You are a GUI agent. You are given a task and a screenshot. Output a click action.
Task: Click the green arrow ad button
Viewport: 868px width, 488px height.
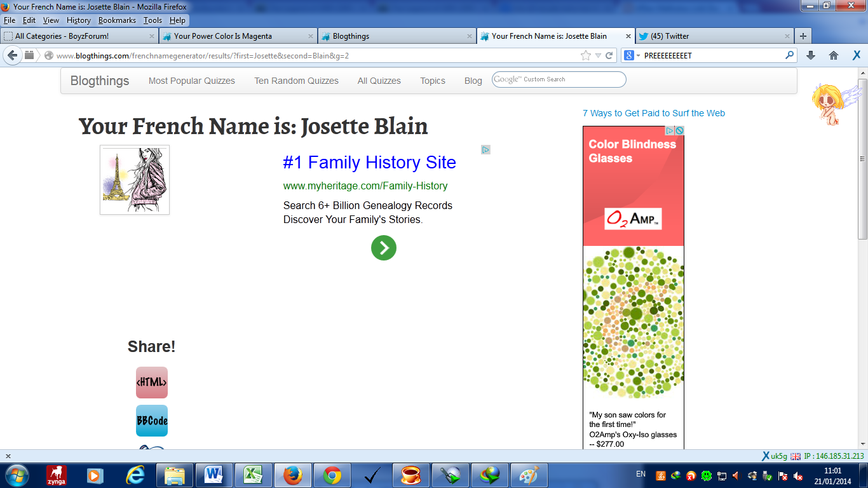click(x=384, y=248)
